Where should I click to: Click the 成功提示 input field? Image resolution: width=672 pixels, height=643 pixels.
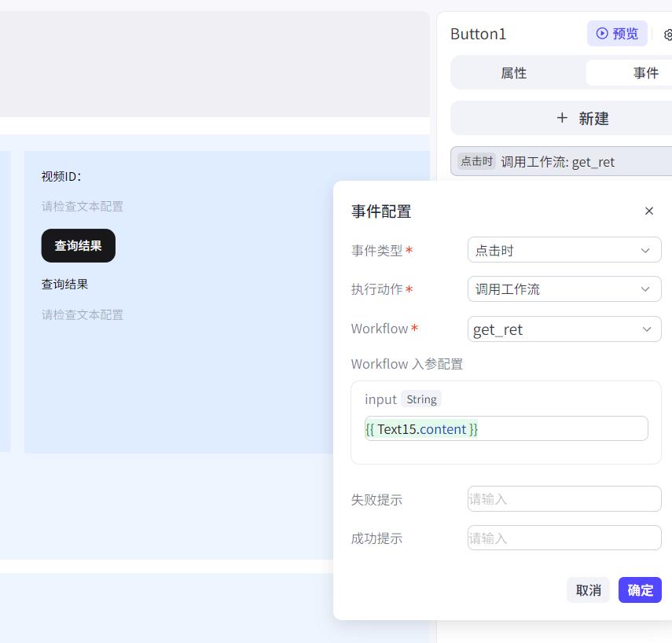tap(564, 538)
